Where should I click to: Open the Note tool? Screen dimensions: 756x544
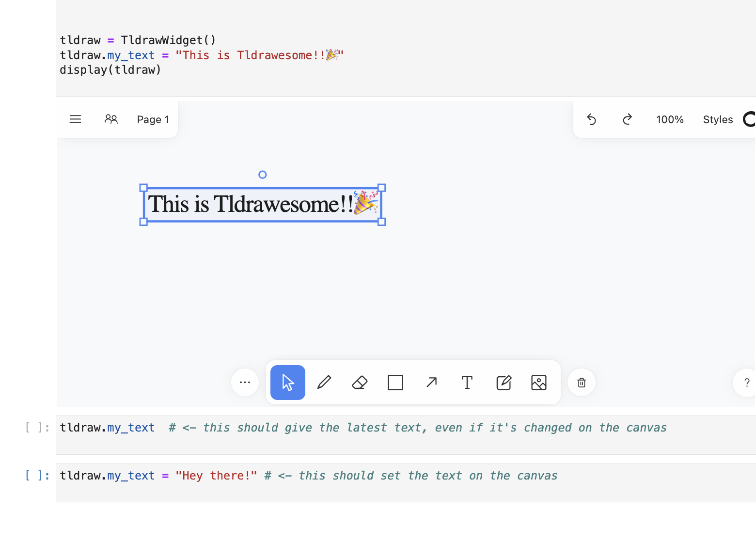(503, 383)
